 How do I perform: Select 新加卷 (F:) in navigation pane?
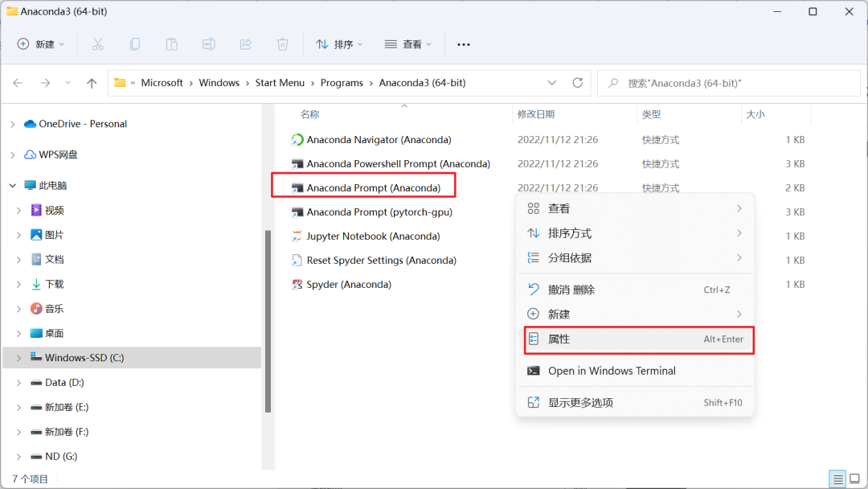pos(67,432)
